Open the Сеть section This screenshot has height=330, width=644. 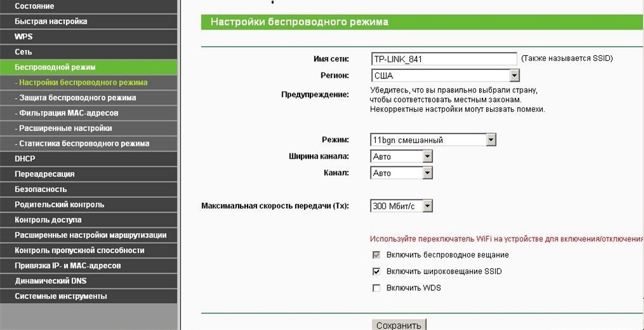[89, 52]
